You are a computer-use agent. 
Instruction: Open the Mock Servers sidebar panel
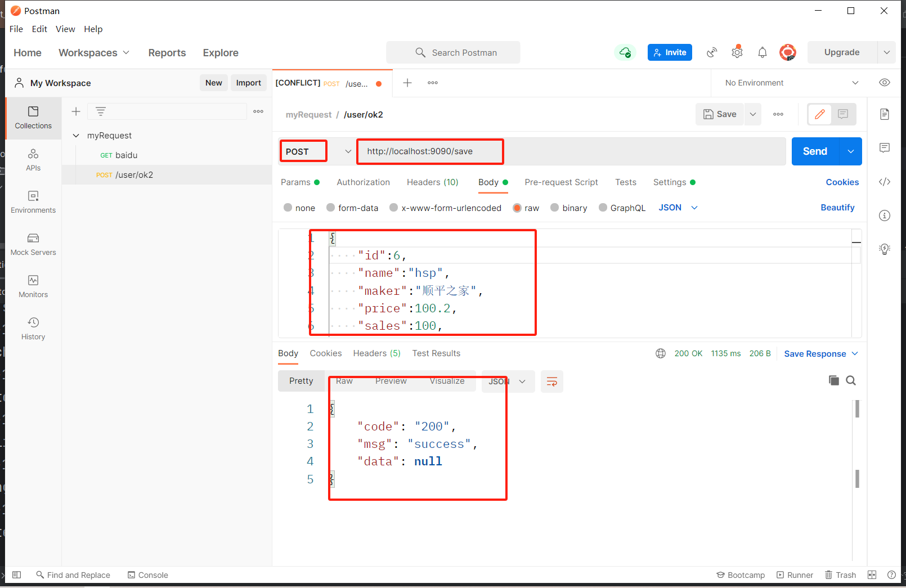pos(33,244)
